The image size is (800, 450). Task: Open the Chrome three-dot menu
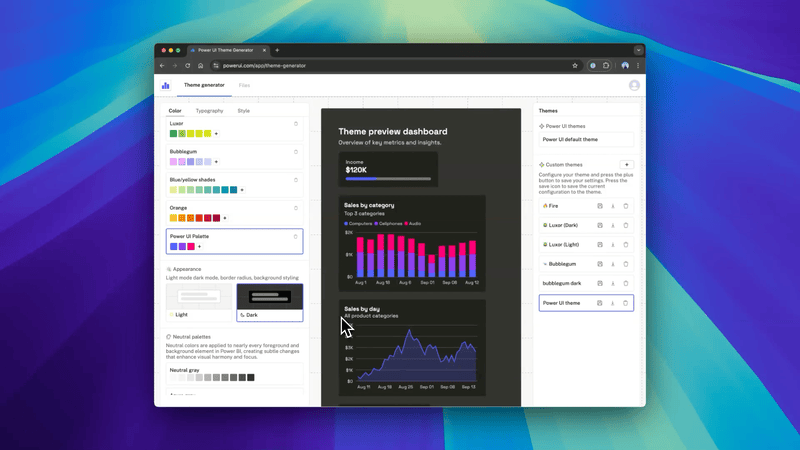638,66
